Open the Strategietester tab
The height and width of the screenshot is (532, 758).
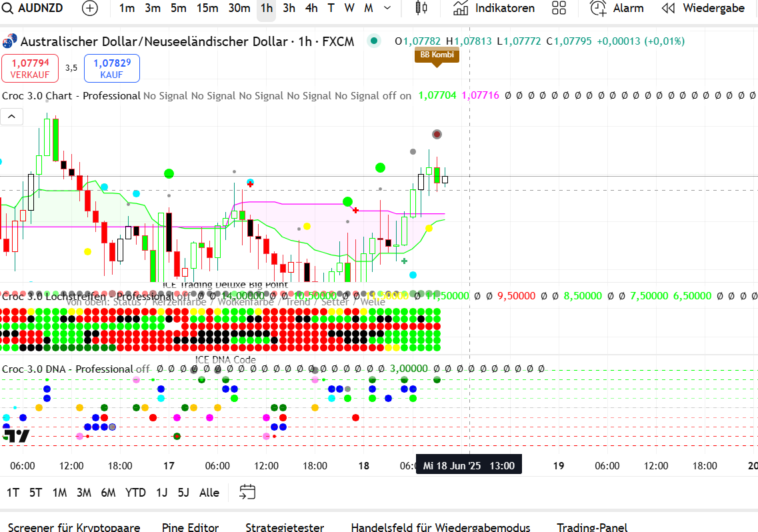[x=284, y=527]
